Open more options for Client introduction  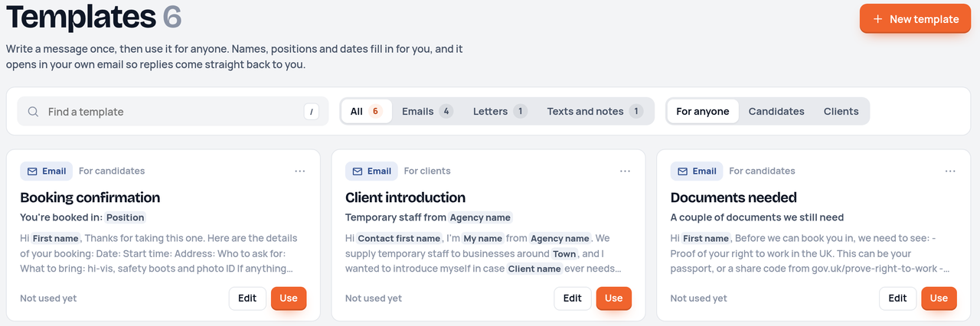pyautogui.click(x=626, y=171)
